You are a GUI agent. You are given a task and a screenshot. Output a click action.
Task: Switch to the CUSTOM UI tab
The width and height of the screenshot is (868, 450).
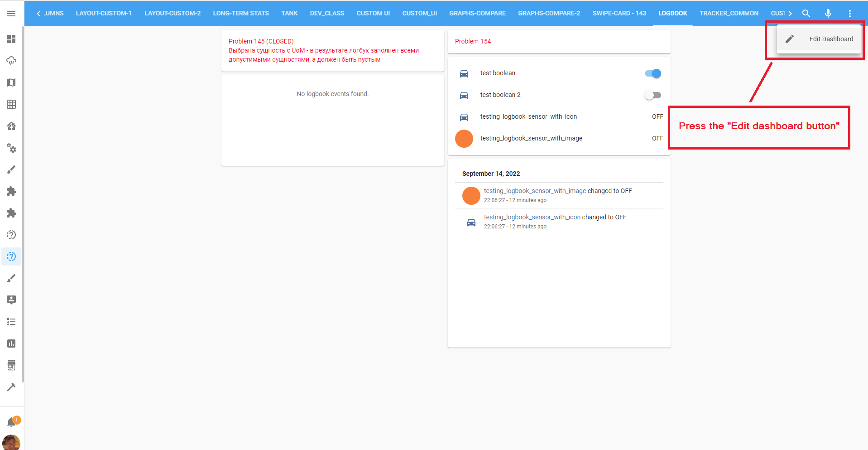[373, 13]
